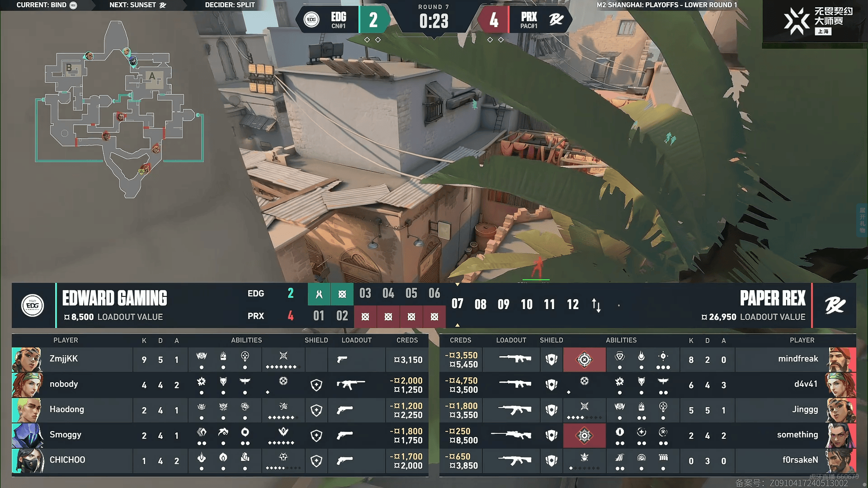Click mindfreak's kills value 8

691,360
